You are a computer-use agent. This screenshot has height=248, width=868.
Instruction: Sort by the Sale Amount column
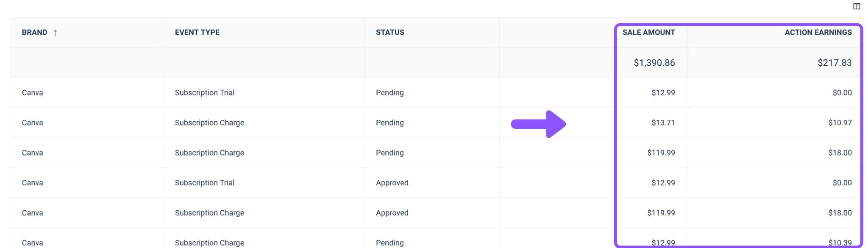tap(648, 32)
